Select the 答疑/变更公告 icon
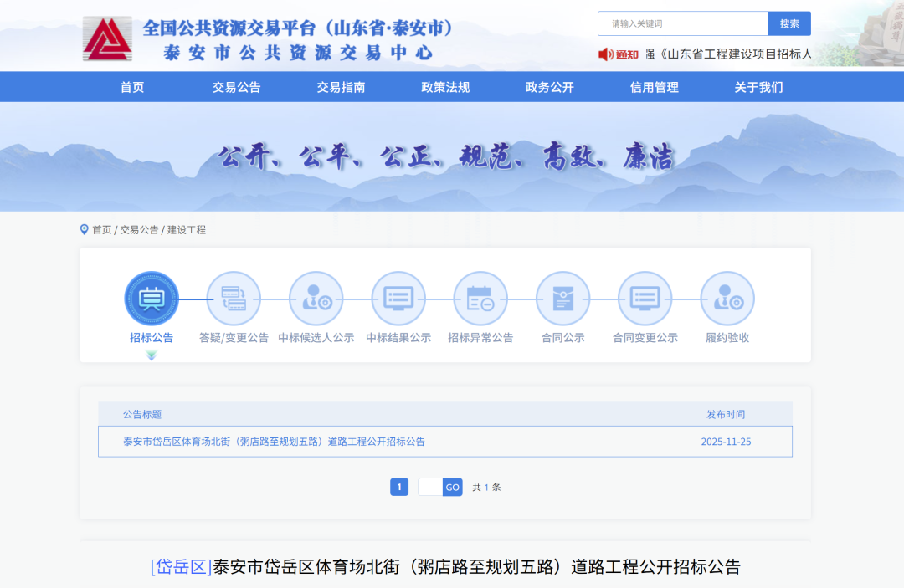This screenshot has height=588, width=904. coord(234,299)
